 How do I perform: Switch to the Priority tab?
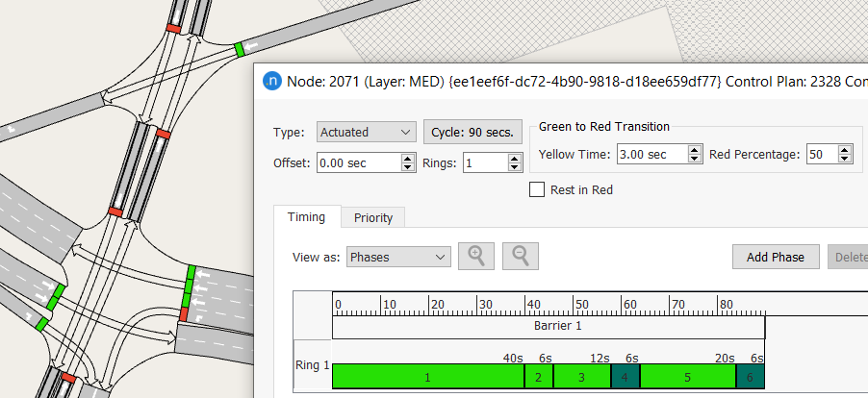(373, 218)
